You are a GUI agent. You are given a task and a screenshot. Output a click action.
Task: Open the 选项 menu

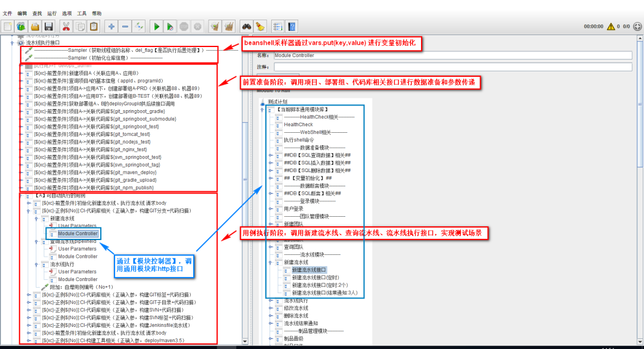tap(67, 13)
